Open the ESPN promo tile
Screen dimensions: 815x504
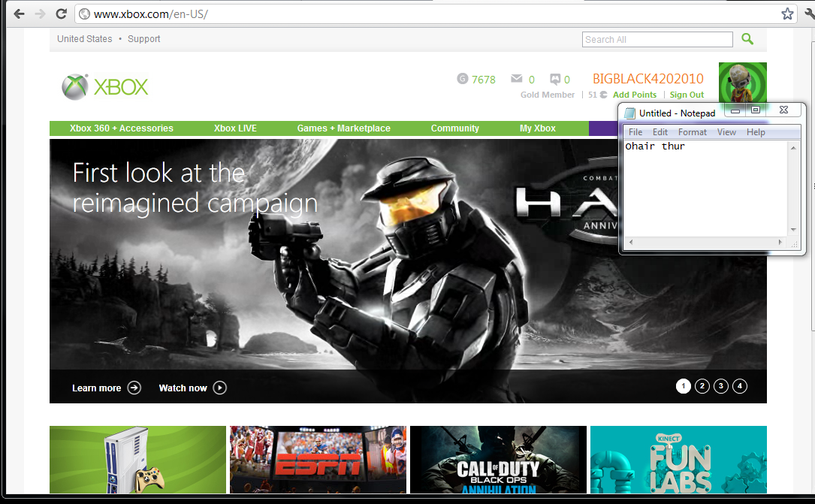tap(318, 460)
